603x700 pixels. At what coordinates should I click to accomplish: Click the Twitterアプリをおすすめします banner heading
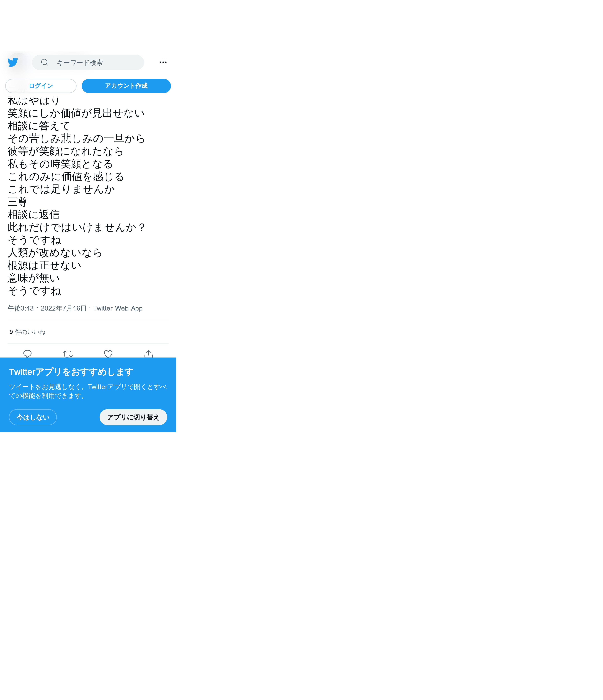tap(71, 372)
